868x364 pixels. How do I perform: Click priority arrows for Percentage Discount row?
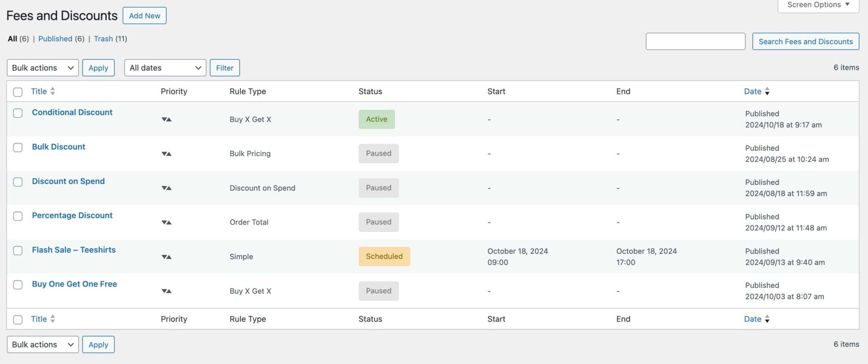167,222
